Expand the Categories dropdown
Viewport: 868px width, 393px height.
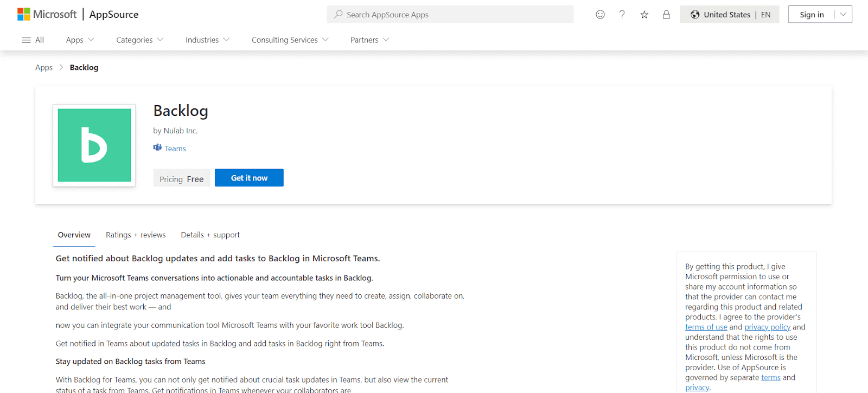(139, 40)
